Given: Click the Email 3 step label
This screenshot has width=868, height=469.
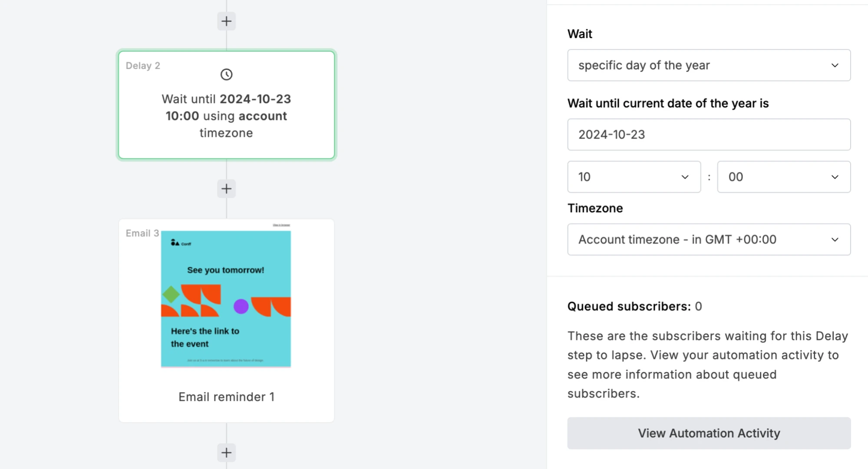Looking at the screenshot, I should pos(142,233).
